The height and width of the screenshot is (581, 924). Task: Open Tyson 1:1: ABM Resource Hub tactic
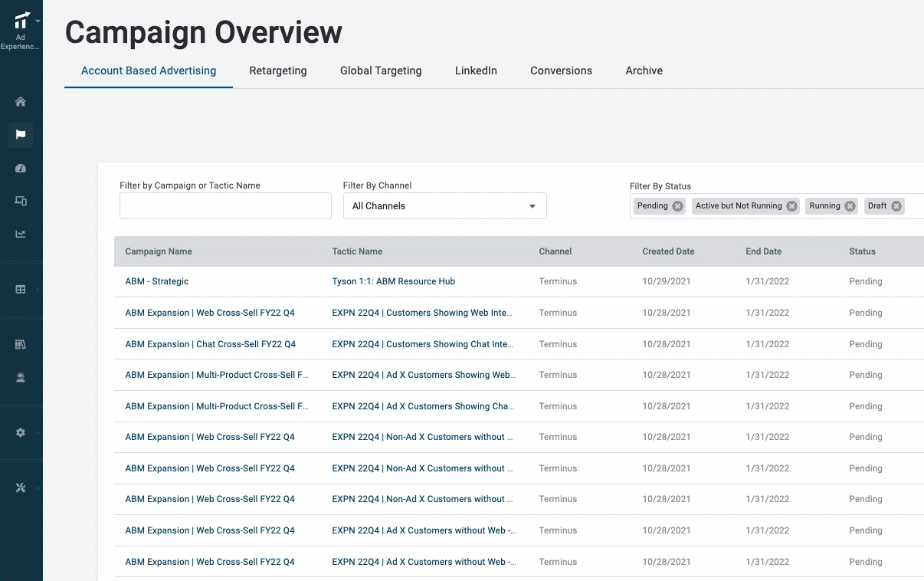coord(394,281)
